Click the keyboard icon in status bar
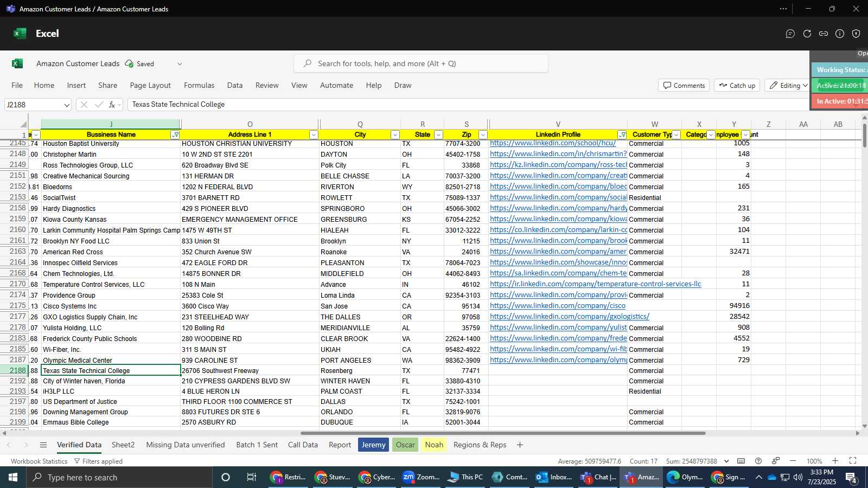868x488 pixels. (x=741, y=461)
